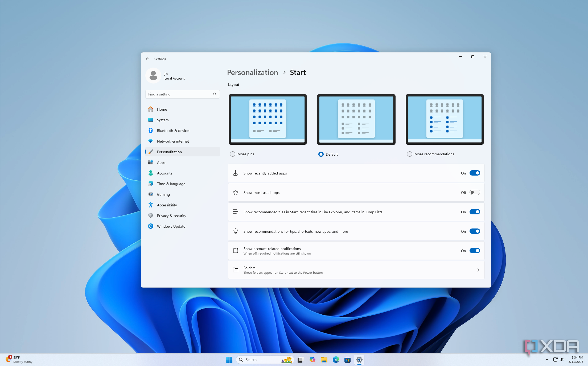
Task: Toggle Show account-related notifications
Action: pyautogui.click(x=475, y=251)
